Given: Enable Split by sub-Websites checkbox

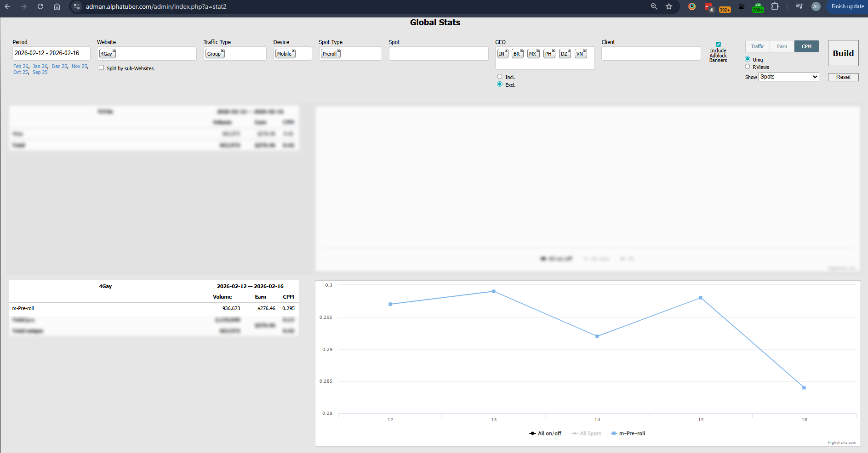Looking at the screenshot, I should coord(102,68).
